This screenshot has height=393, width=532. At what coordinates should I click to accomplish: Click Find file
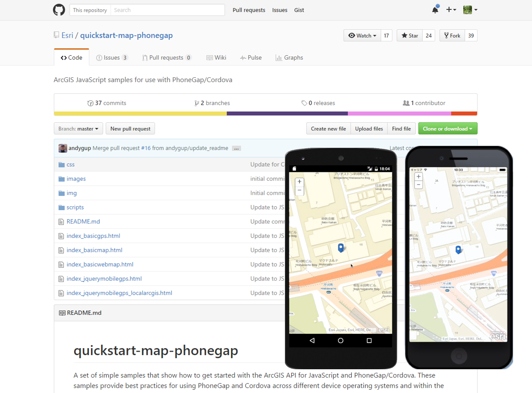pyautogui.click(x=401, y=129)
